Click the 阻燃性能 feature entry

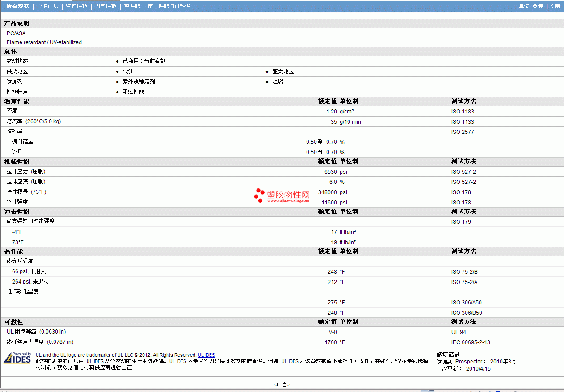[x=133, y=92]
